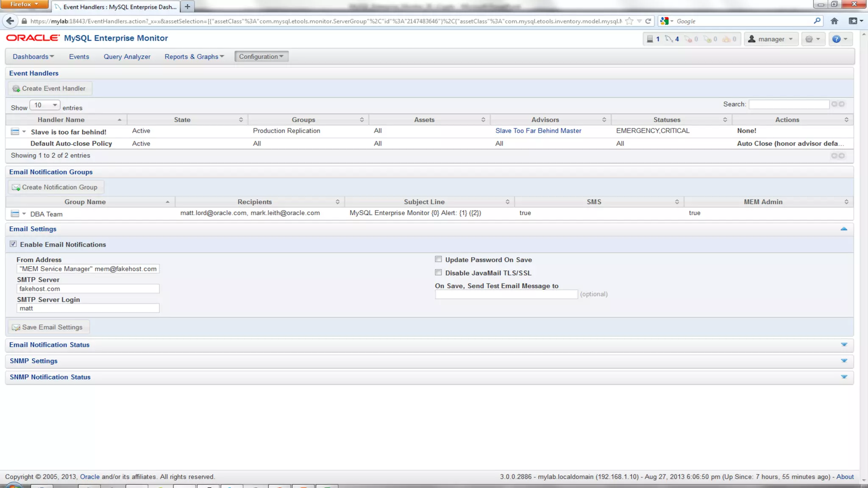Expand SNMP Settings section
The image size is (868, 488).
coord(844,361)
